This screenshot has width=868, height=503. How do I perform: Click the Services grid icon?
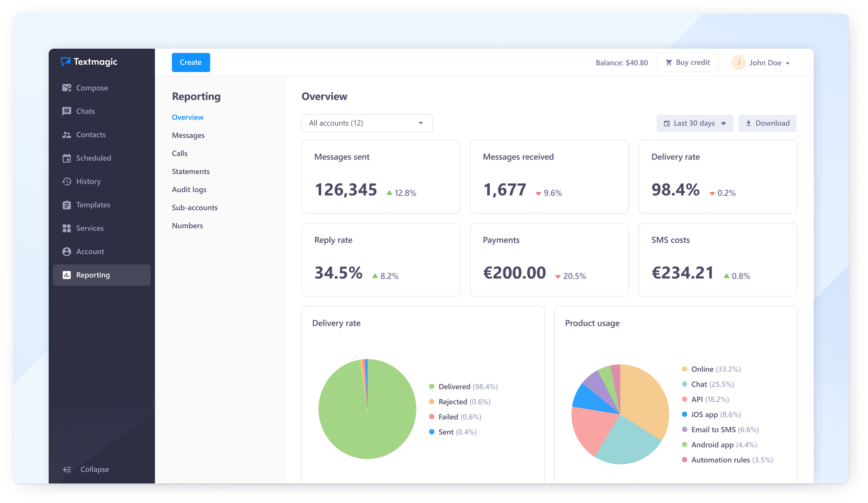click(x=67, y=228)
